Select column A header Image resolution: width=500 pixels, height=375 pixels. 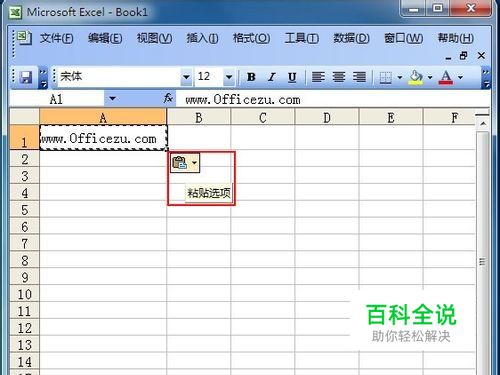coord(103,117)
